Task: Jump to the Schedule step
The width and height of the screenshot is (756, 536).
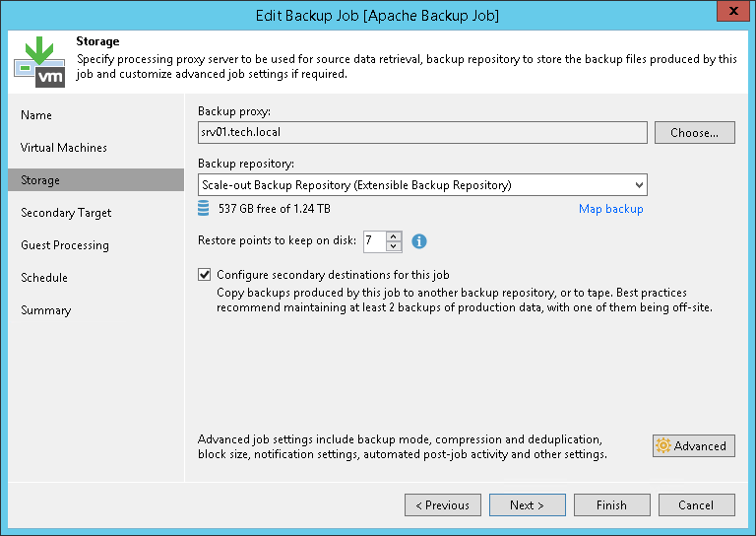Action: (44, 278)
